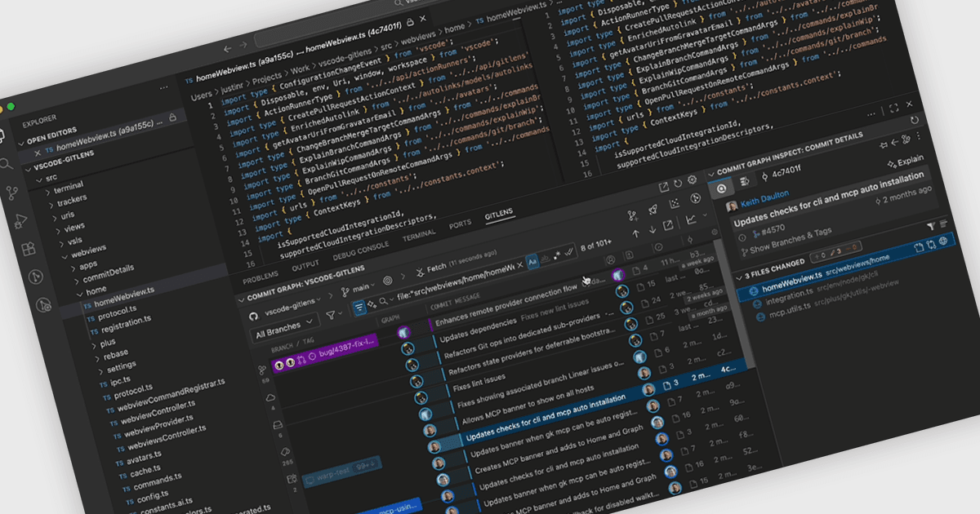
Task: Open file on remote globe icon for homeWebview.ts
Action: 943,241
